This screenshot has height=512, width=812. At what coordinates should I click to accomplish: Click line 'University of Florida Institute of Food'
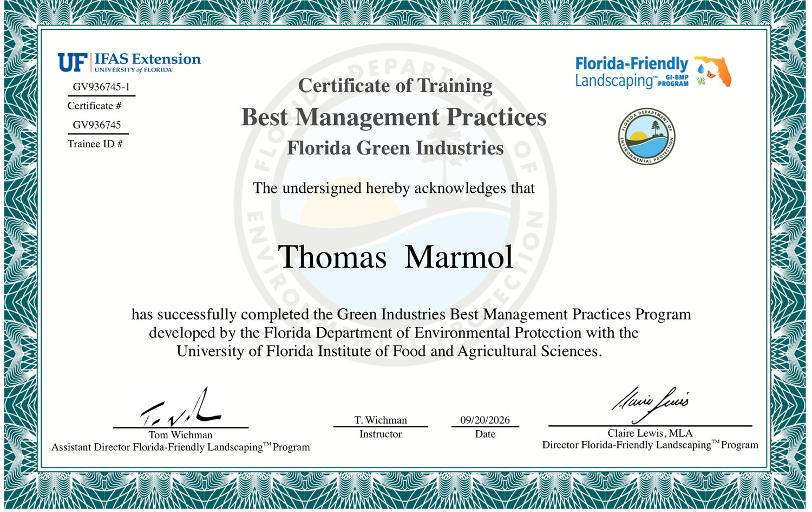click(389, 351)
